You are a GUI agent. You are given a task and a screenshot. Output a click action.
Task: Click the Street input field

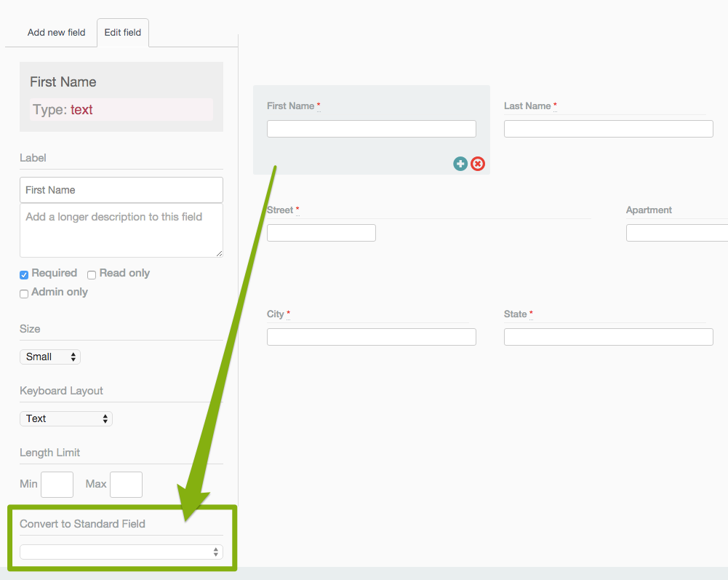click(321, 233)
